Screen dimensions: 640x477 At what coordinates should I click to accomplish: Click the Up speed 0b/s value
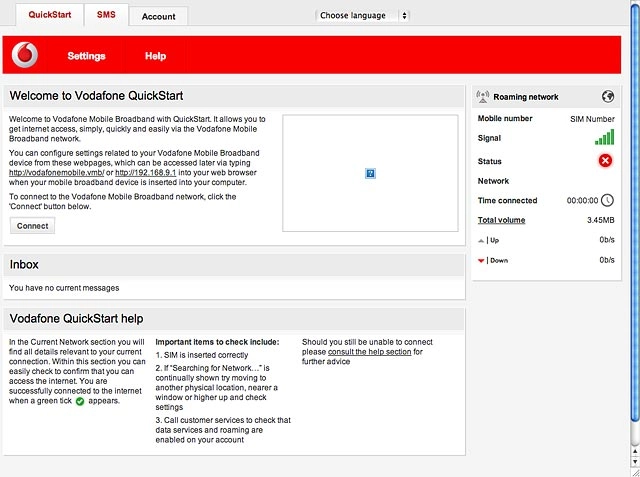(x=607, y=240)
